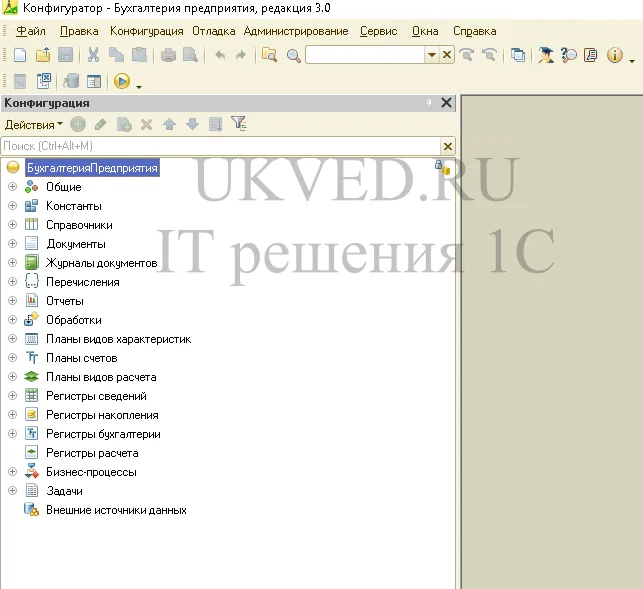Image resolution: width=643 pixels, height=589 pixels.
Task: Click the New document toolbar icon
Action: click(x=20, y=55)
